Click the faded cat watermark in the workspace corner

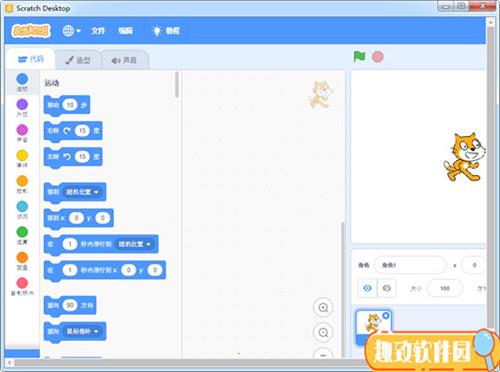pos(320,94)
